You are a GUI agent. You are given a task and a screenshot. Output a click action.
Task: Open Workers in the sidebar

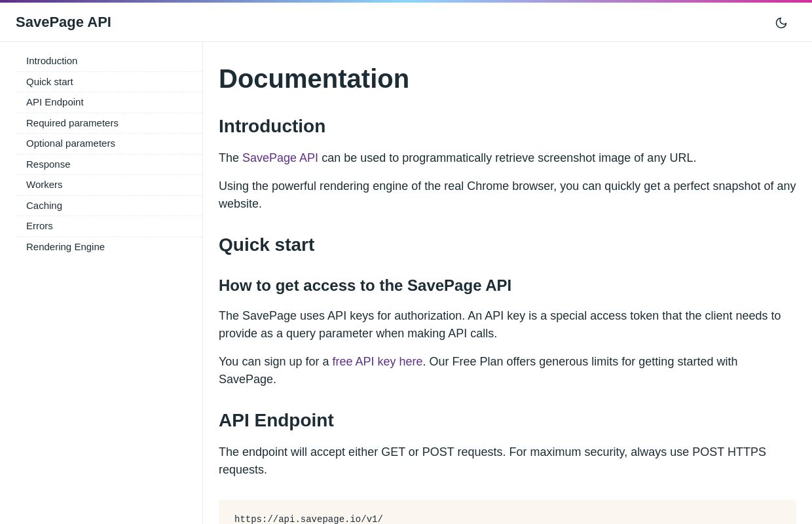click(109, 185)
